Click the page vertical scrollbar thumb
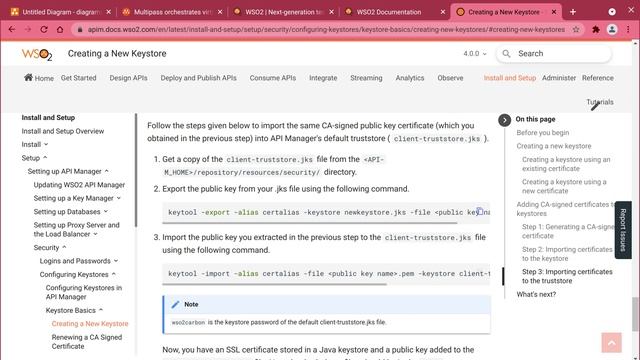The width and height of the screenshot is (640, 360). click(635, 314)
